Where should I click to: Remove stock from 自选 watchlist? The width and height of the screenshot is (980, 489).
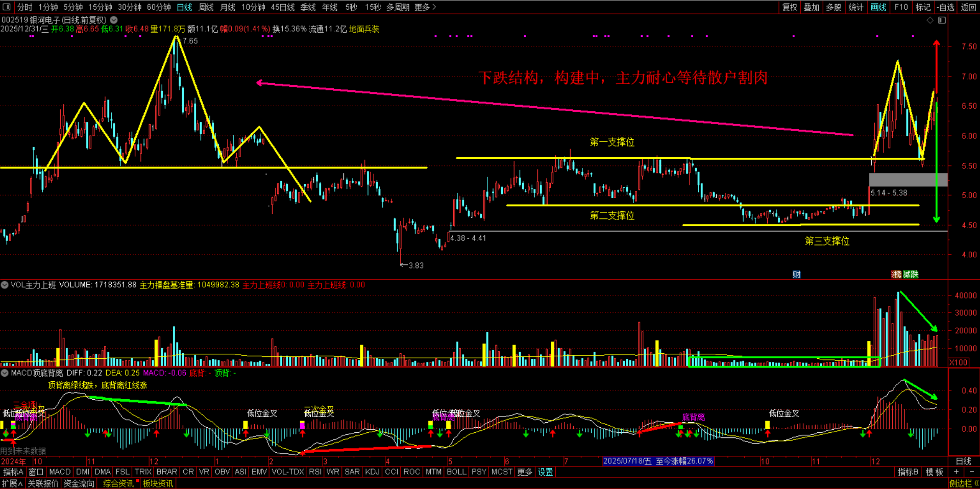pyautogui.click(x=945, y=7)
